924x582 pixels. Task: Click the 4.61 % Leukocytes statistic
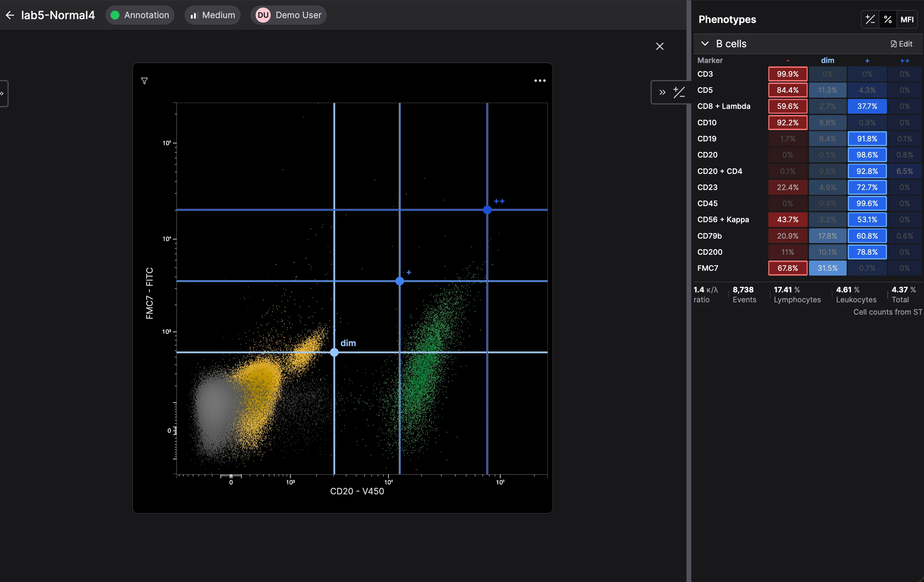point(856,294)
